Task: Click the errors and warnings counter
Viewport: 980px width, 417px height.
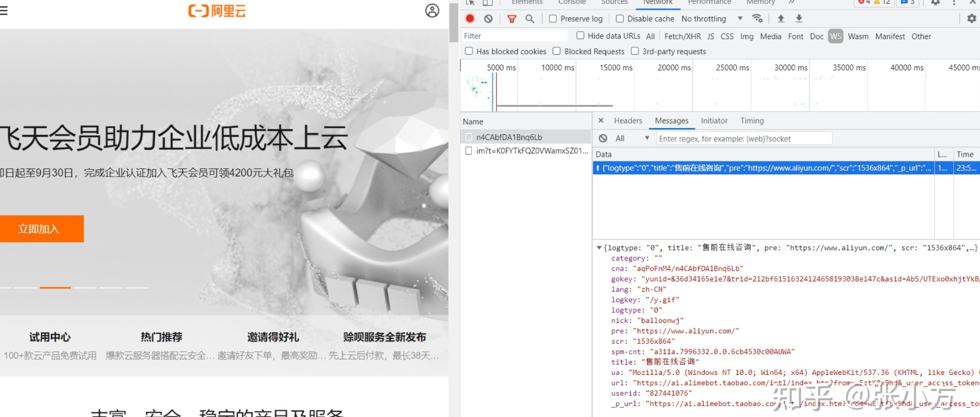Action: pyautogui.click(x=874, y=2)
